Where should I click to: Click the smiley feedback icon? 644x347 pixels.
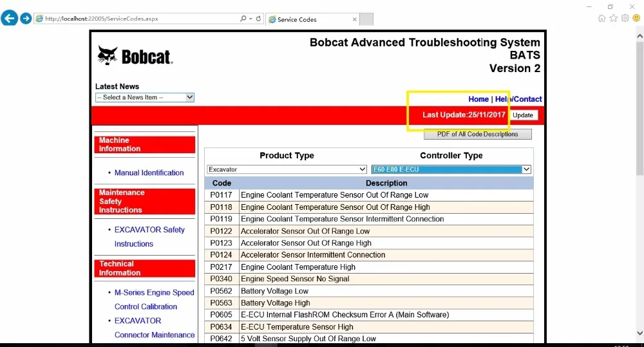(x=637, y=18)
